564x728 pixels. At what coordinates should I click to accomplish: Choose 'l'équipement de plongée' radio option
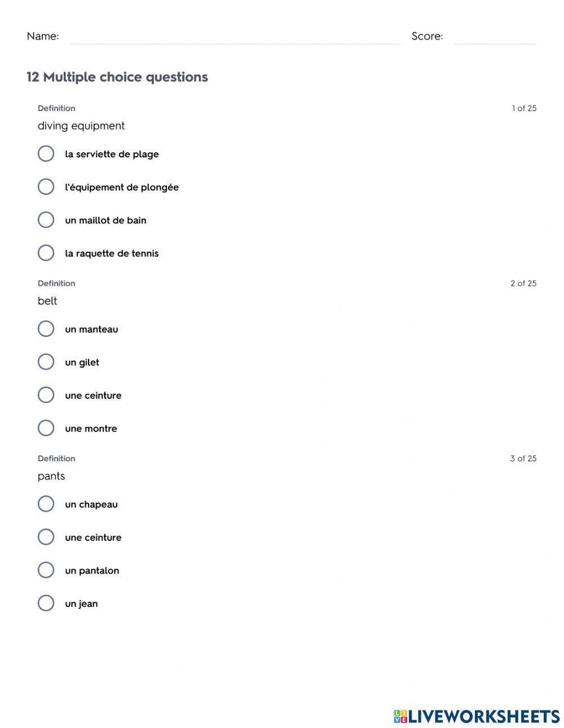point(46,187)
